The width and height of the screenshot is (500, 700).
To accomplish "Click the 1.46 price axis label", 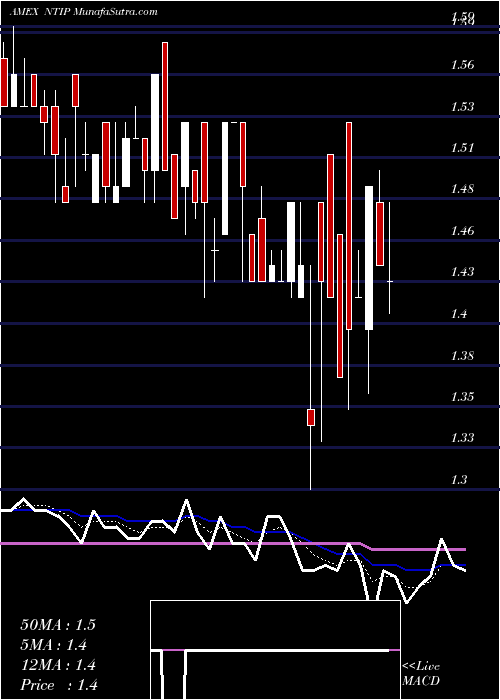I will pyautogui.click(x=462, y=231).
